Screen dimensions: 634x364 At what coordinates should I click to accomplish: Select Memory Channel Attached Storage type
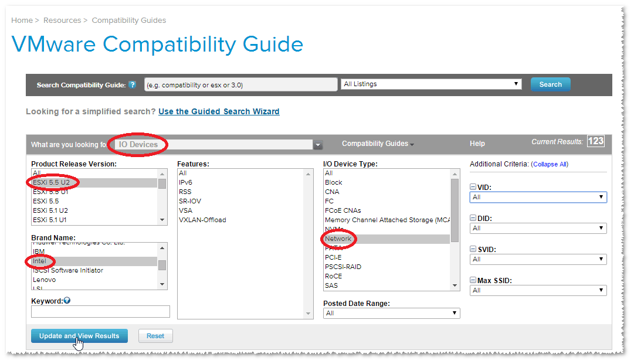click(387, 220)
